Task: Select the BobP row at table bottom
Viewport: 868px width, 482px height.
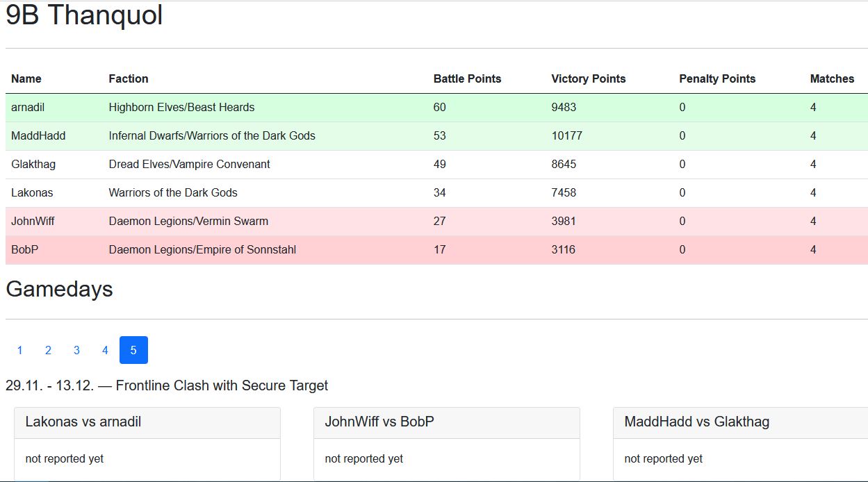Action: click(x=24, y=250)
